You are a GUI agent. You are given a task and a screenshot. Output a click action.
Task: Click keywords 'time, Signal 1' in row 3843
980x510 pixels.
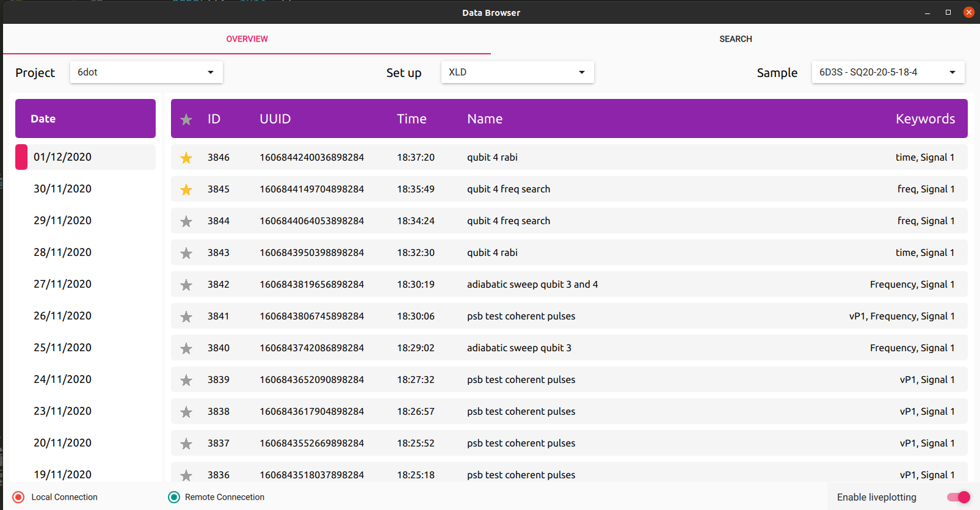click(x=925, y=253)
